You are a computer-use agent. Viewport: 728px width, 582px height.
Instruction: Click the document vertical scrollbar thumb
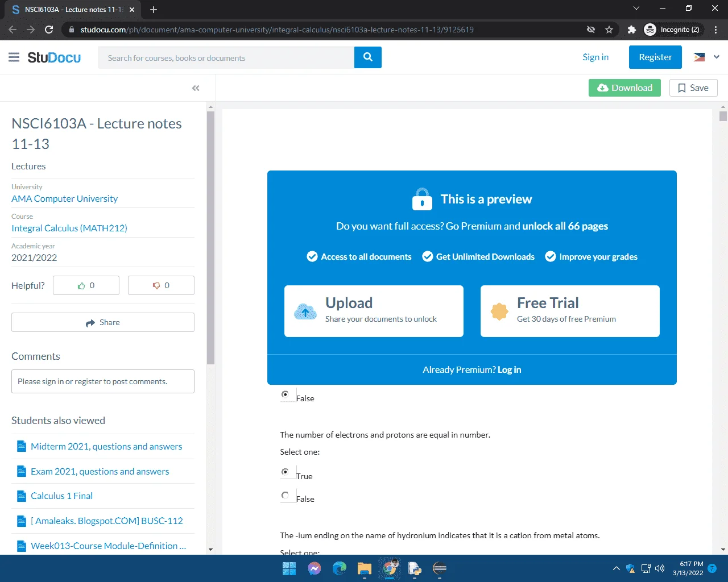[x=723, y=116]
